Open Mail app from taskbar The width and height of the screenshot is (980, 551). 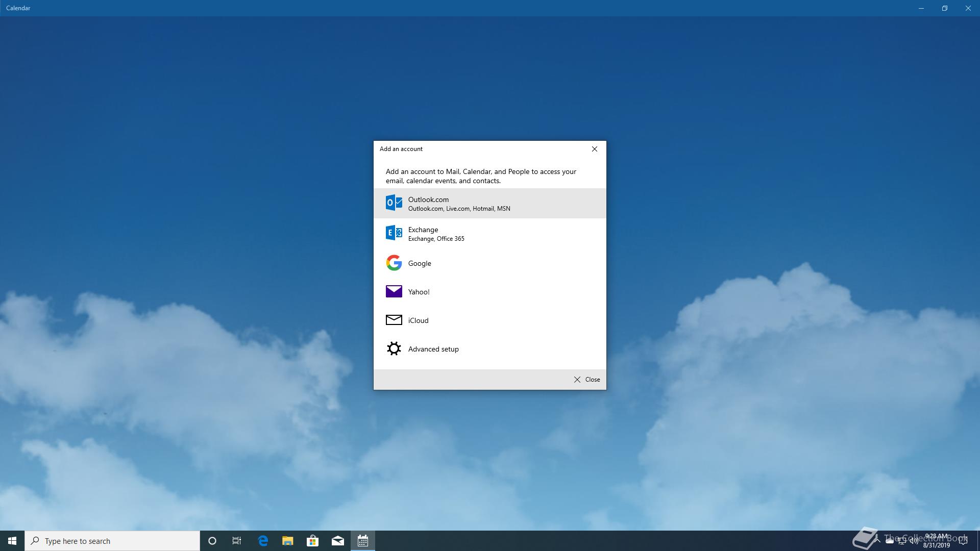[x=337, y=541]
